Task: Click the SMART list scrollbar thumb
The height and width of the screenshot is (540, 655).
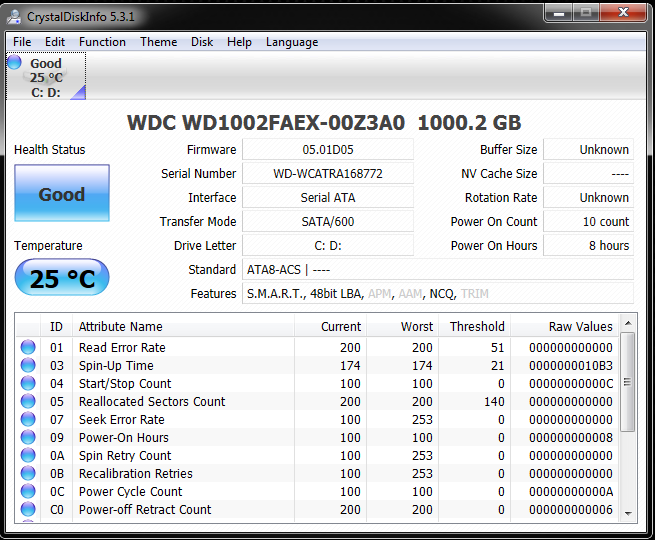Action: (x=627, y=382)
